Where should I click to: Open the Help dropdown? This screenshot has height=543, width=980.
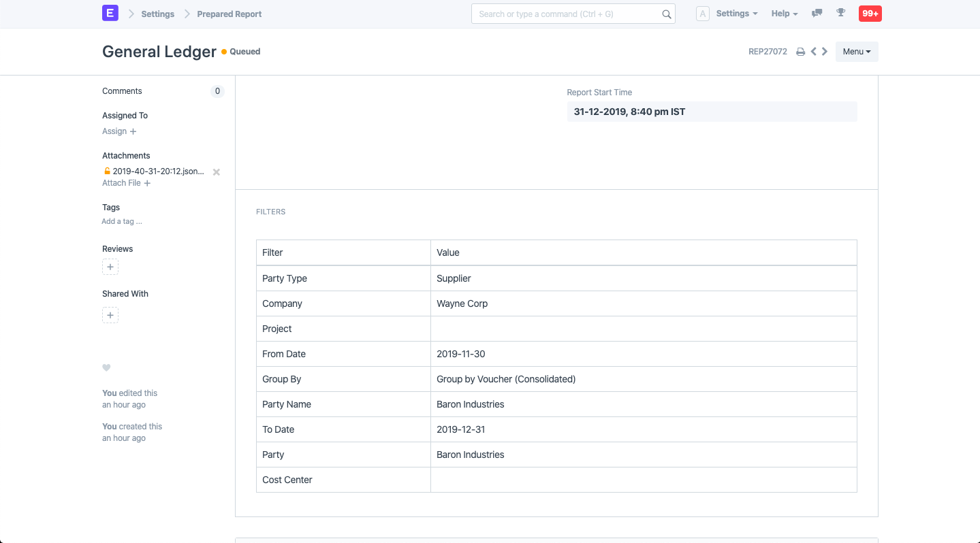(784, 13)
